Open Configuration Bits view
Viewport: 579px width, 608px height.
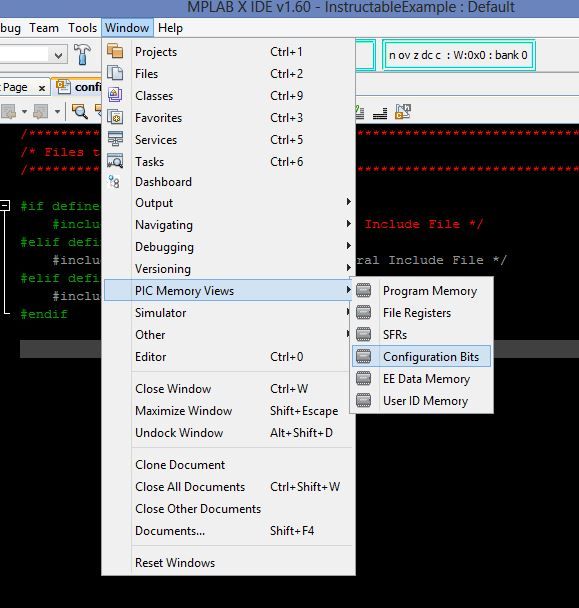pos(422,356)
